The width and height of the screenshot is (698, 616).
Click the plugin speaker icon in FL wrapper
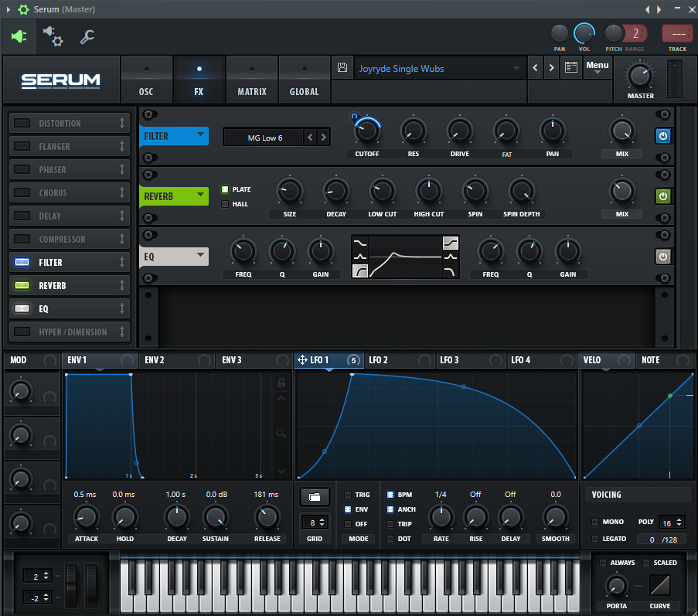click(x=19, y=36)
